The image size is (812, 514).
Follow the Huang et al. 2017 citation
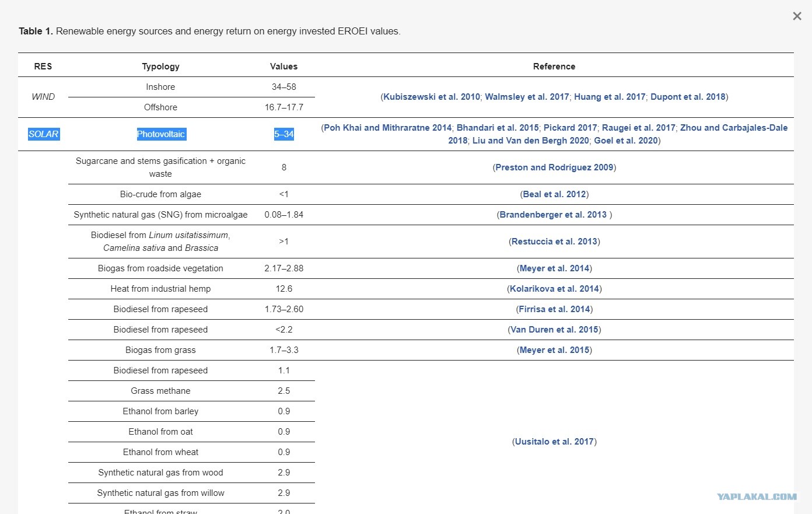610,97
